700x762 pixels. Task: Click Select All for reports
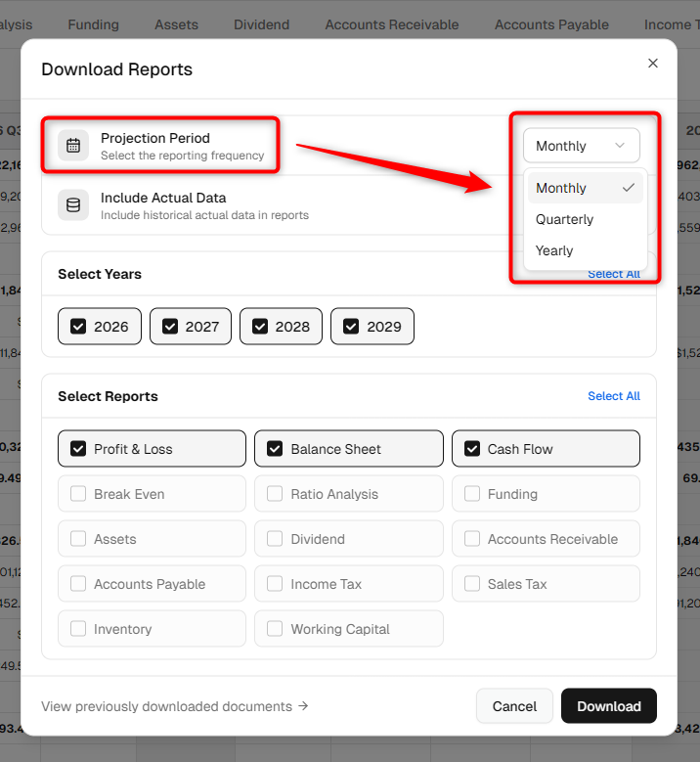coord(614,396)
